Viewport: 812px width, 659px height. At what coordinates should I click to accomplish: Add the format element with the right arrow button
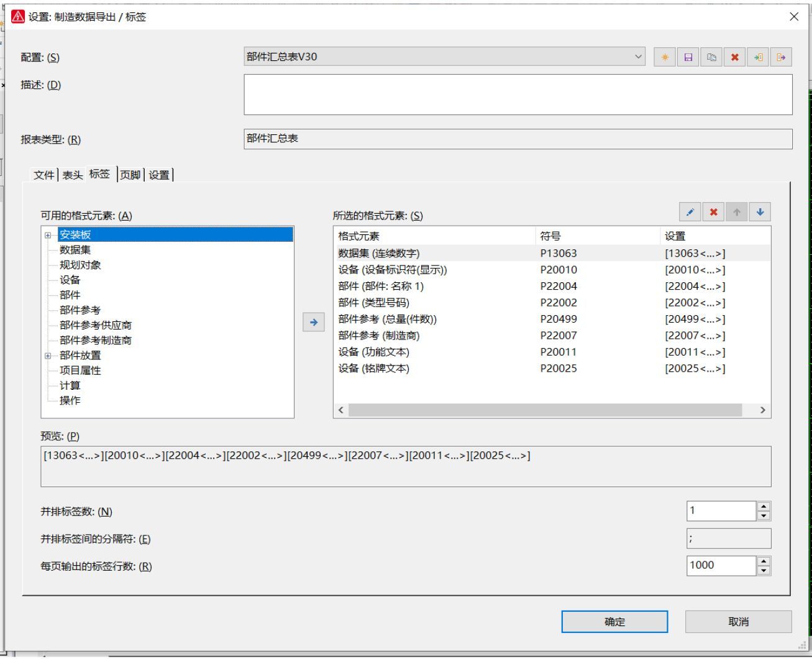314,322
